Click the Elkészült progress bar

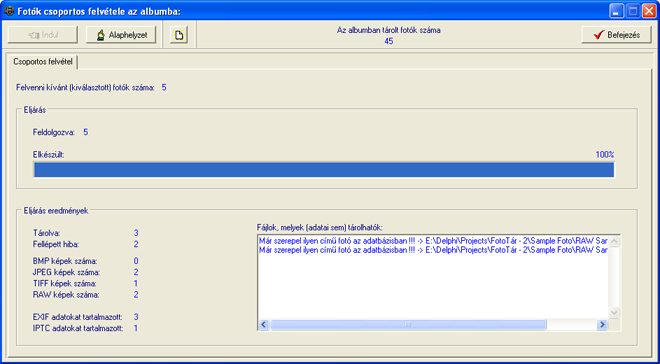click(x=324, y=170)
